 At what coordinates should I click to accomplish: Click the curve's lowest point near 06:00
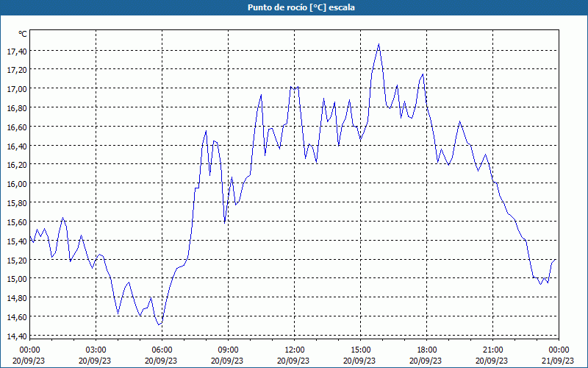(159, 325)
